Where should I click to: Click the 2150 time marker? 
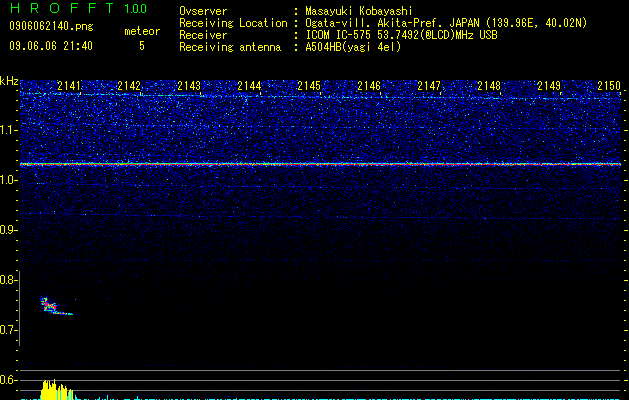[x=609, y=86]
